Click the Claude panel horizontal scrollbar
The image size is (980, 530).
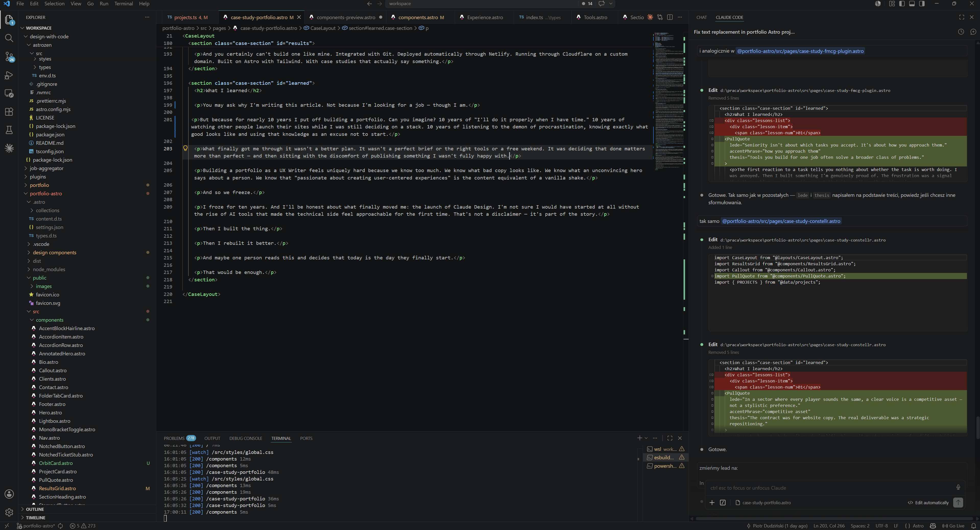[x=833, y=518]
